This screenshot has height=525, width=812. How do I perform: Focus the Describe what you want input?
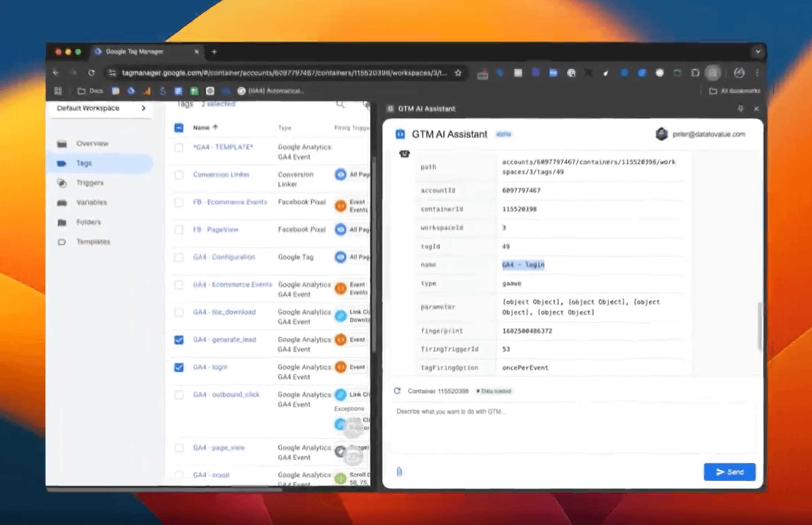tap(572, 429)
